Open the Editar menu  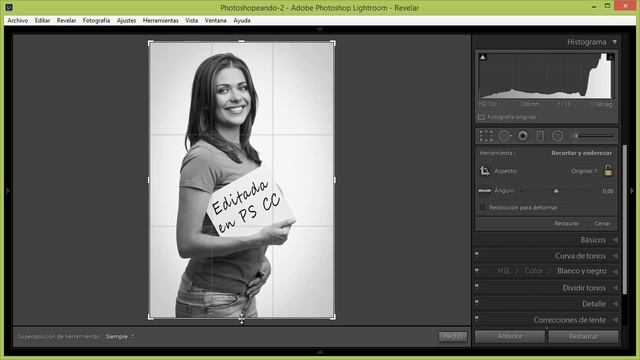42,20
